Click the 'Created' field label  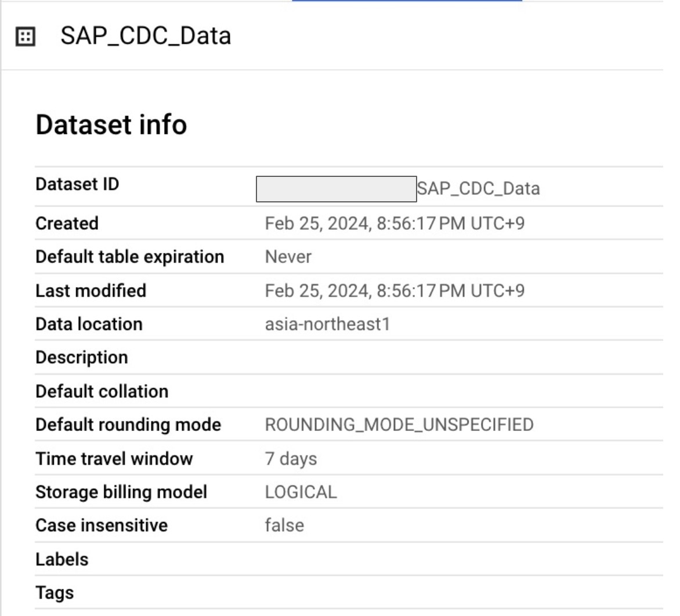click(67, 224)
